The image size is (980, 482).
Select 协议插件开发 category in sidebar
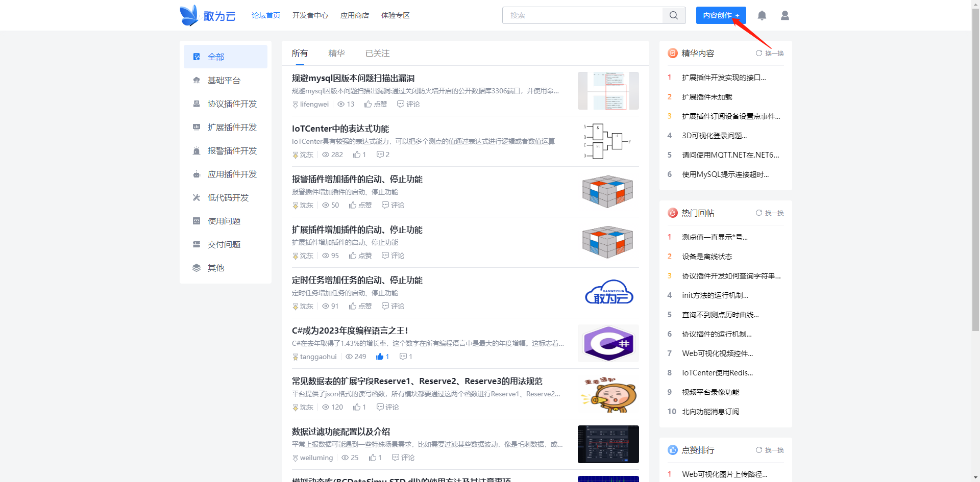pyautogui.click(x=232, y=104)
